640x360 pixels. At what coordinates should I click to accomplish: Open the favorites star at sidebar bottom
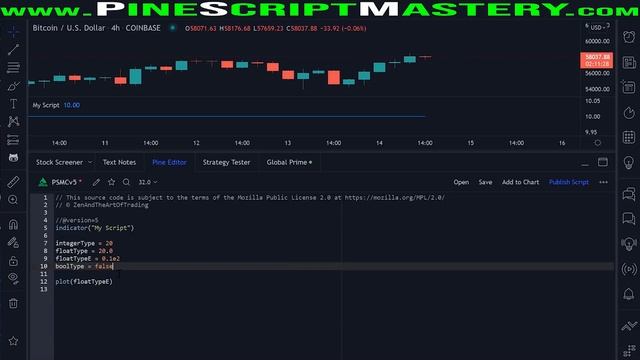point(13,341)
